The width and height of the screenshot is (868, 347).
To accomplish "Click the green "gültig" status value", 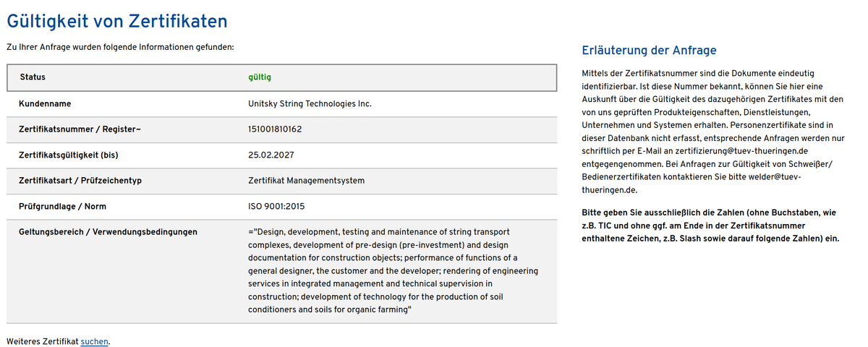I will tap(260, 77).
